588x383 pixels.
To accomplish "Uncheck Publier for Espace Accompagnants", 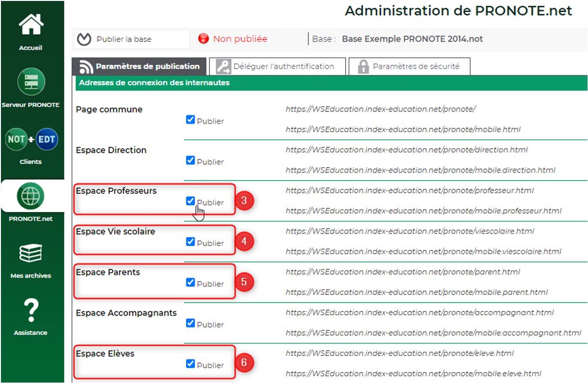I will pos(190,323).
